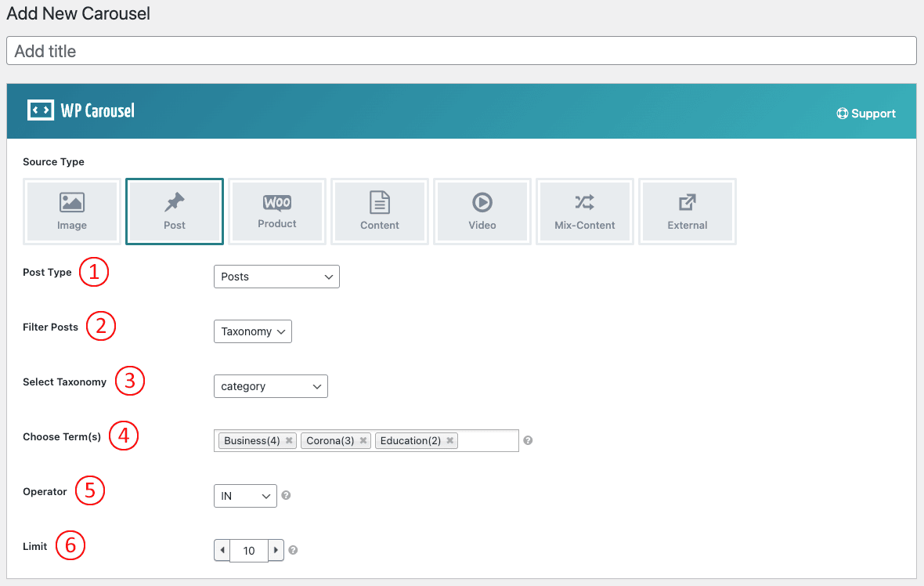Screen dimensions: 924x586
Task: Select the WooCommerce Product source type
Action: click(277, 212)
